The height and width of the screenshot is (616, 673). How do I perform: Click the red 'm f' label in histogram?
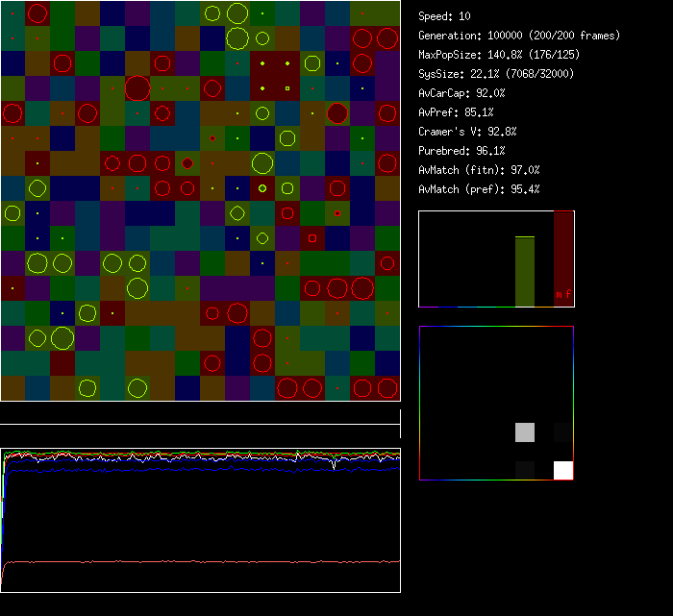(x=562, y=294)
